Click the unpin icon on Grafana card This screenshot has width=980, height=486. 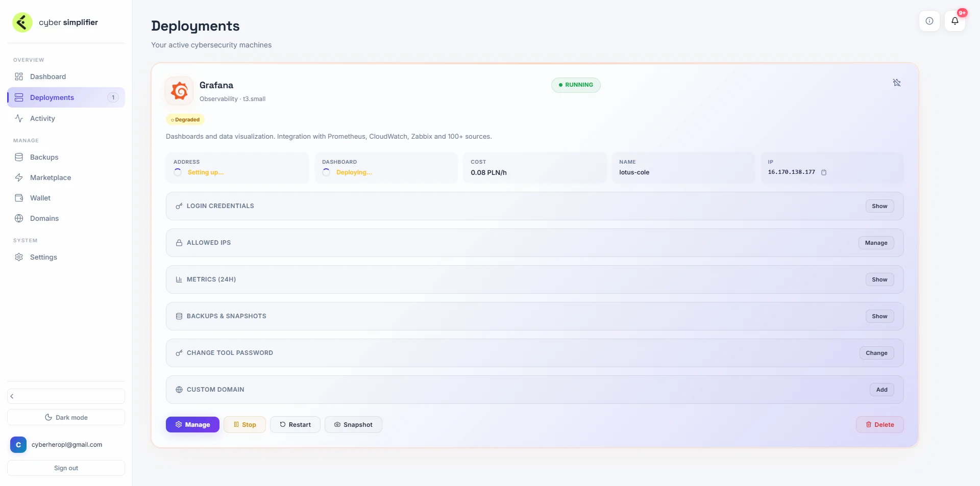[x=896, y=83]
